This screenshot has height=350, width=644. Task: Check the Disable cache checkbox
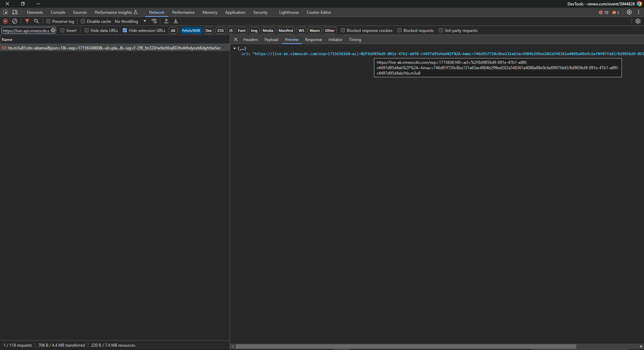83,21
